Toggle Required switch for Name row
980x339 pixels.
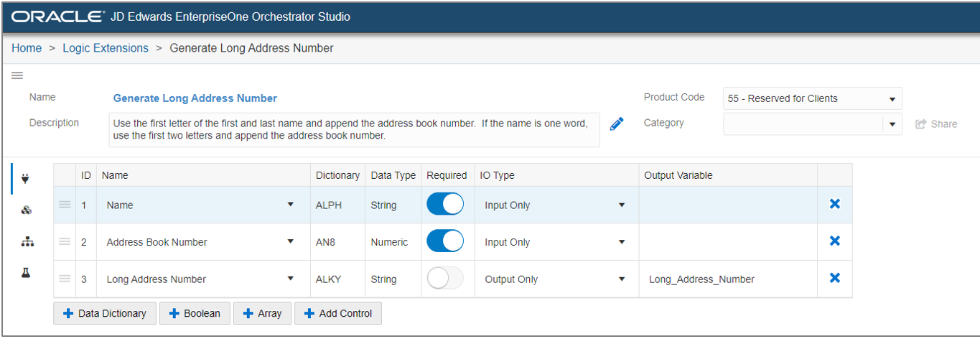(x=445, y=205)
